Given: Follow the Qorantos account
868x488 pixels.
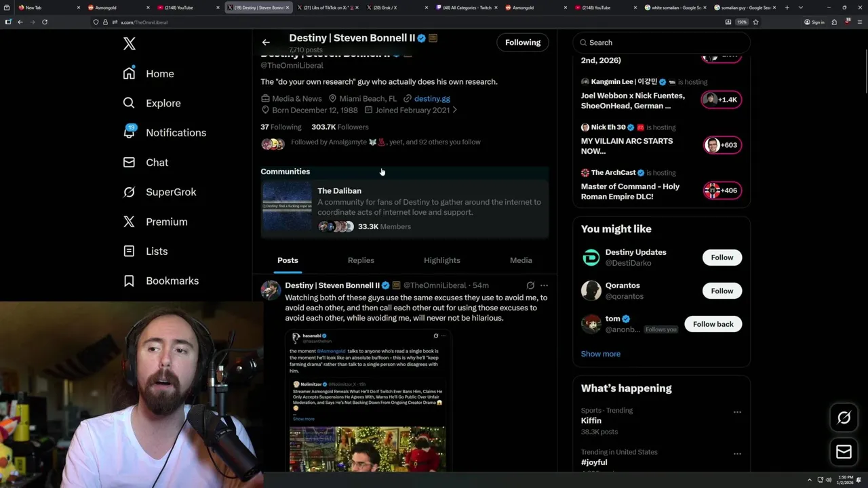Looking at the screenshot, I should pos(722,291).
